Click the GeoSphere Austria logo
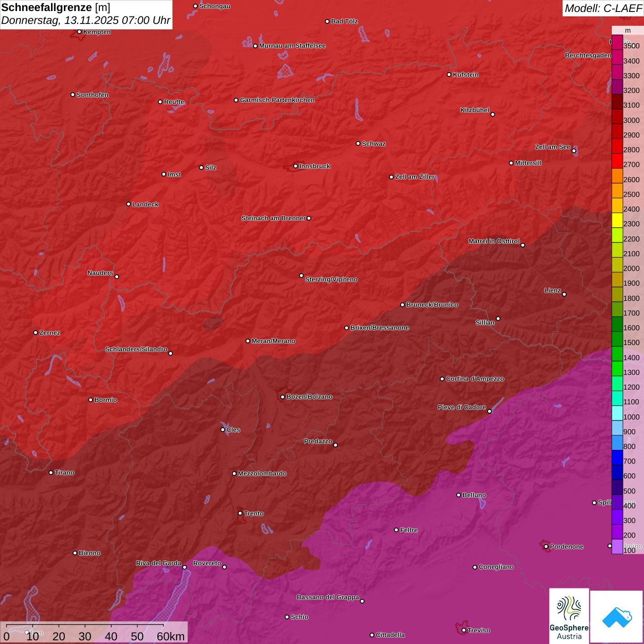Image resolution: width=644 pixels, height=644 pixels. tap(569, 616)
